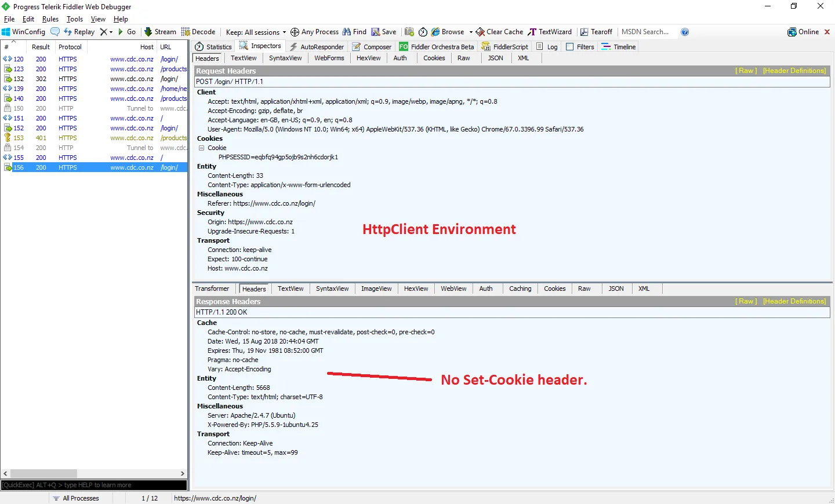
Task: Click the comment bubble toolbar icon
Action: [55, 32]
